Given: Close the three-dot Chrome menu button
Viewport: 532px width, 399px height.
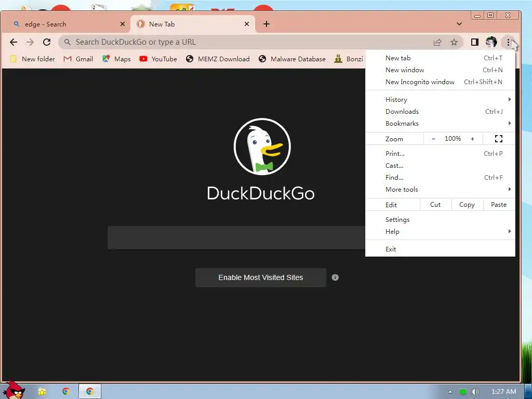Looking at the screenshot, I should tap(508, 42).
